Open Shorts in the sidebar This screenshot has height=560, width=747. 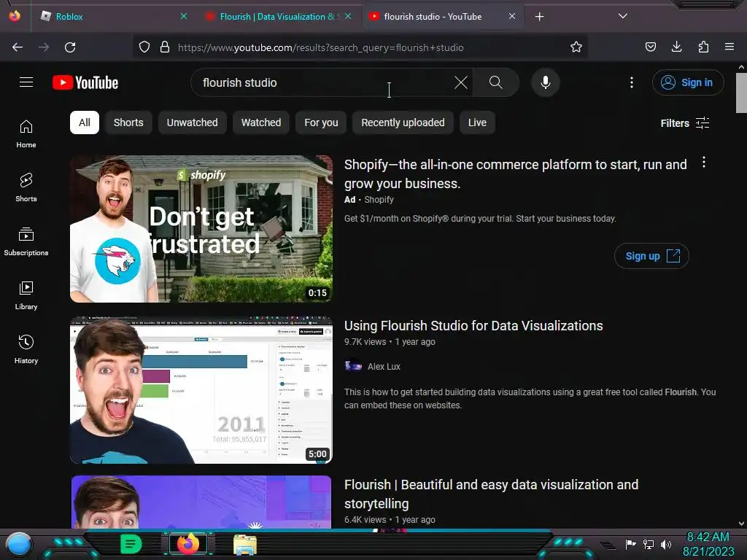[x=26, y=187]
